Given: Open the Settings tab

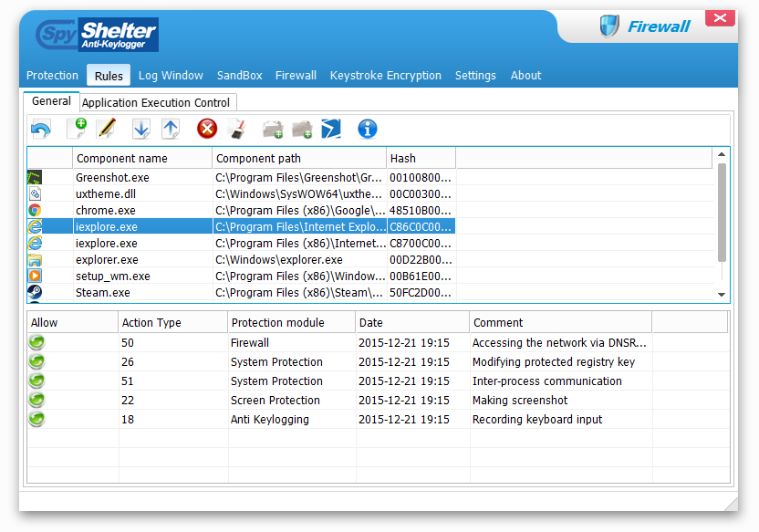Looking at the screenshot, I should click(475, 76).
